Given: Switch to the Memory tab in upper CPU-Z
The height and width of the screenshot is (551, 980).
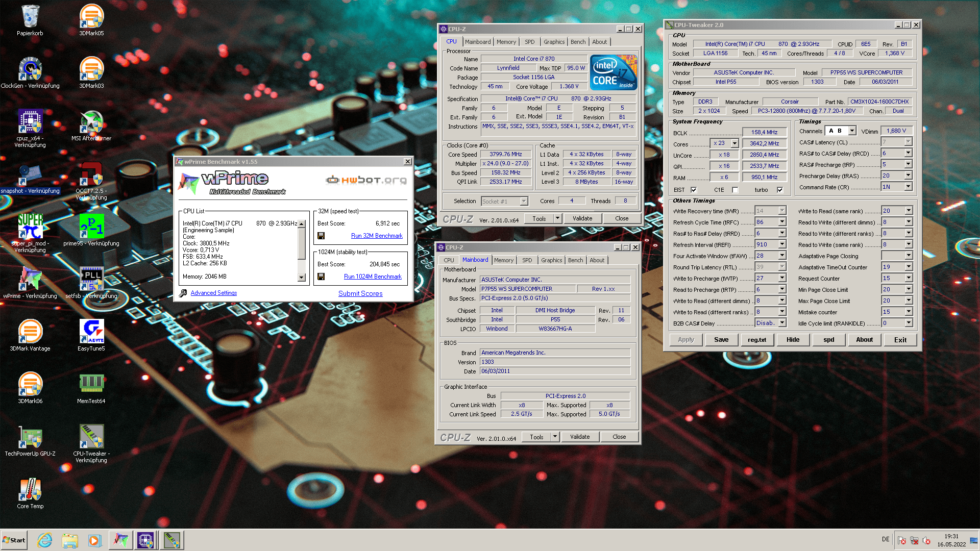Looking at the screenshot, I should (x=506, y=42).
